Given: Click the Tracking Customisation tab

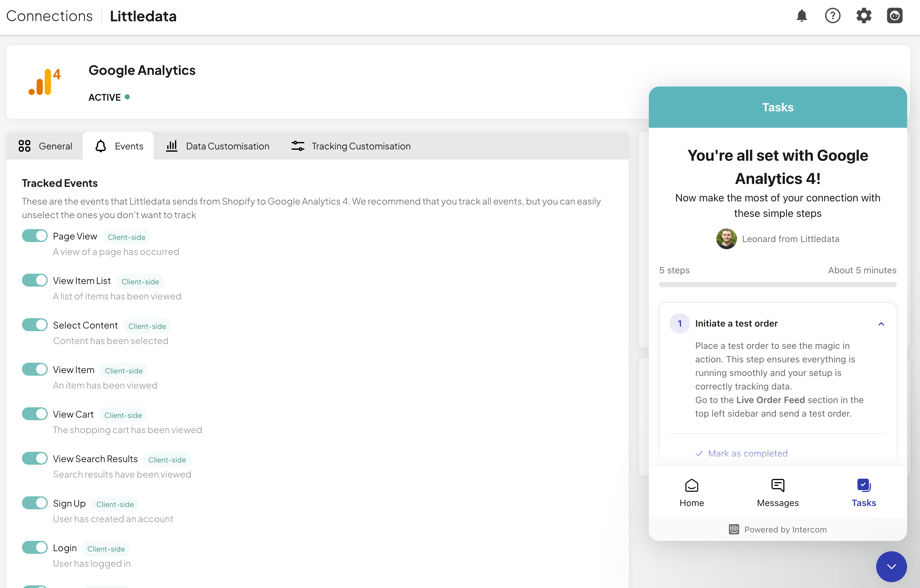Looking at the screenshot, I should 351,146.
